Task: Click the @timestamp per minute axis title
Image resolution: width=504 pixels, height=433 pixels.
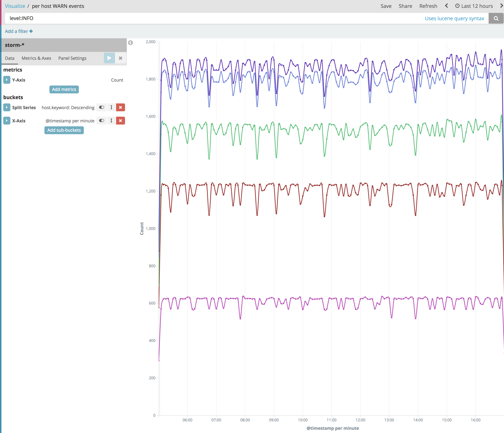Action: pyautogui.click(x=333, y=428)
